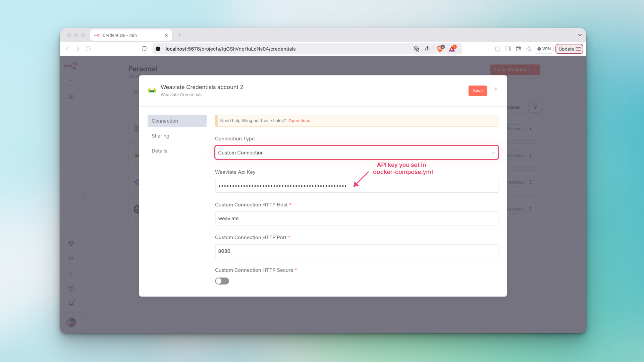This screenshot has height=362, width=644.
Task: Toggle the browser sidebar panel icon
Action: (508, 49)
